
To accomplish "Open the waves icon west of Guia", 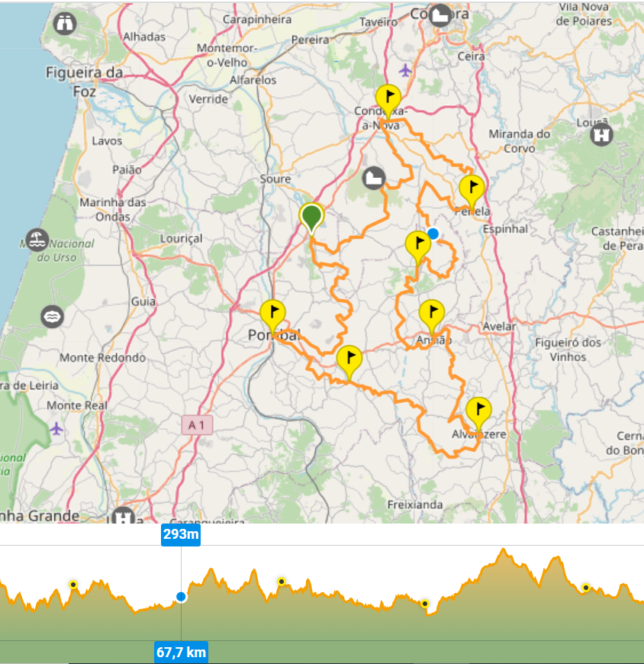I will [52, 316].
